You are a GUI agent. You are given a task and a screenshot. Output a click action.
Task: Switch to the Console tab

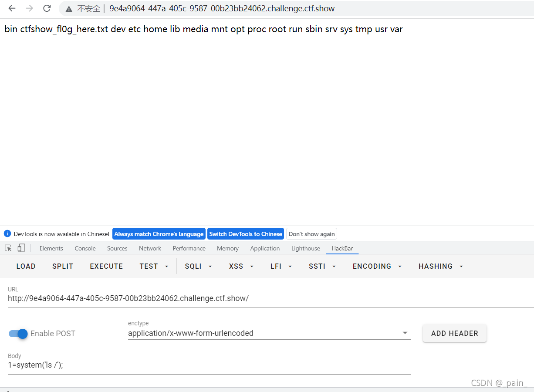click(85, 248)
